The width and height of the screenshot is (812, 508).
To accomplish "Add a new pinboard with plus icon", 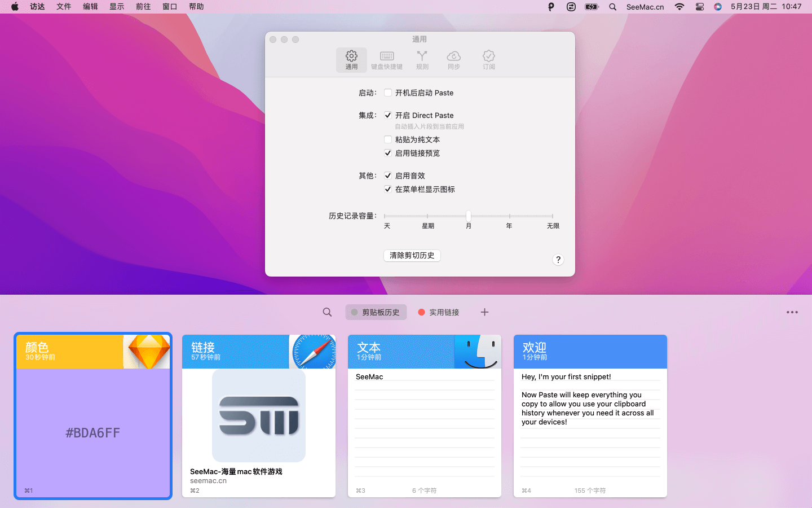I will coord(484,312).
